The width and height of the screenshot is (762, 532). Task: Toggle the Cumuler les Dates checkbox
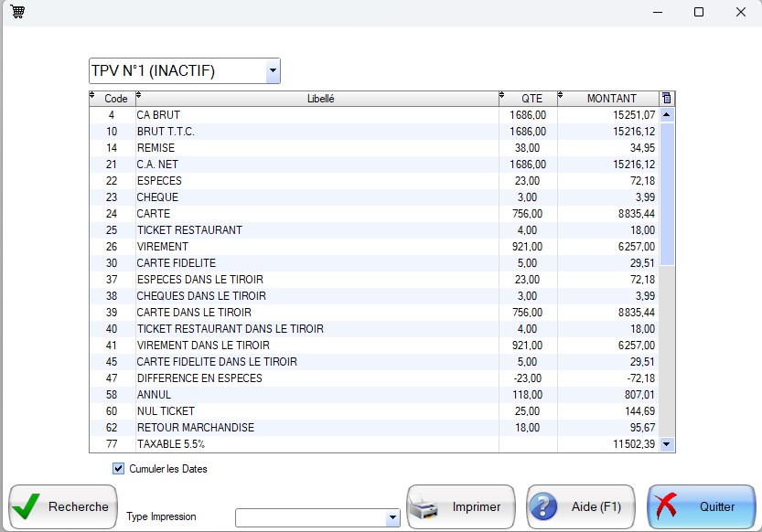118,469
